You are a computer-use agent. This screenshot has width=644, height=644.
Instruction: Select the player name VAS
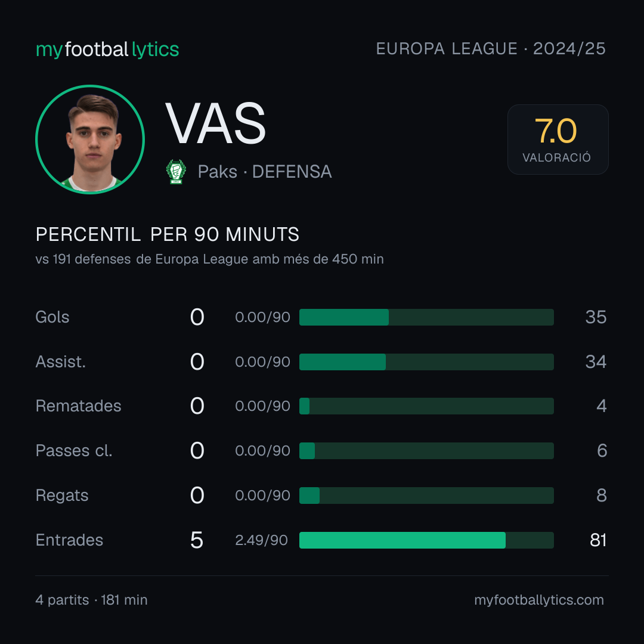point(216,123)
